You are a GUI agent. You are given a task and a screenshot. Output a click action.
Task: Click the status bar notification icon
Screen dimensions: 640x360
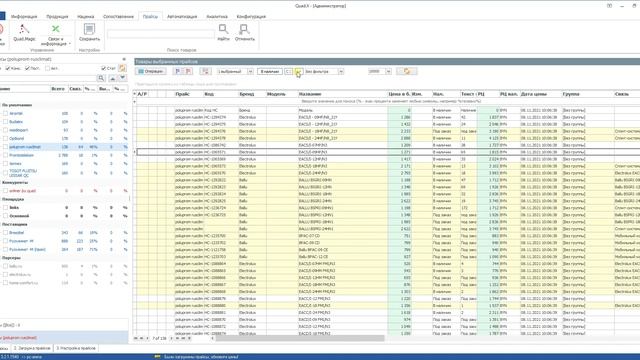click(157, 357)
